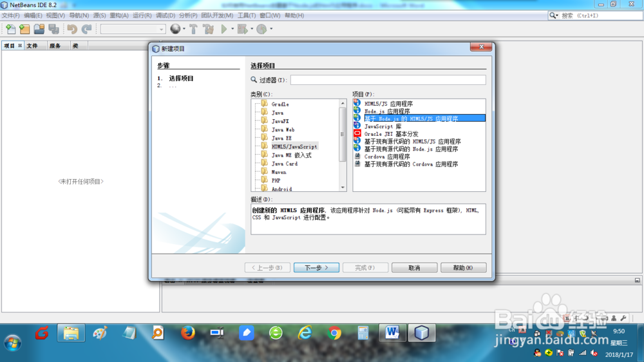This screenshot has height=362, width=644.
Task: Open the 工具(T) menu
Action: tap(247, 15)
